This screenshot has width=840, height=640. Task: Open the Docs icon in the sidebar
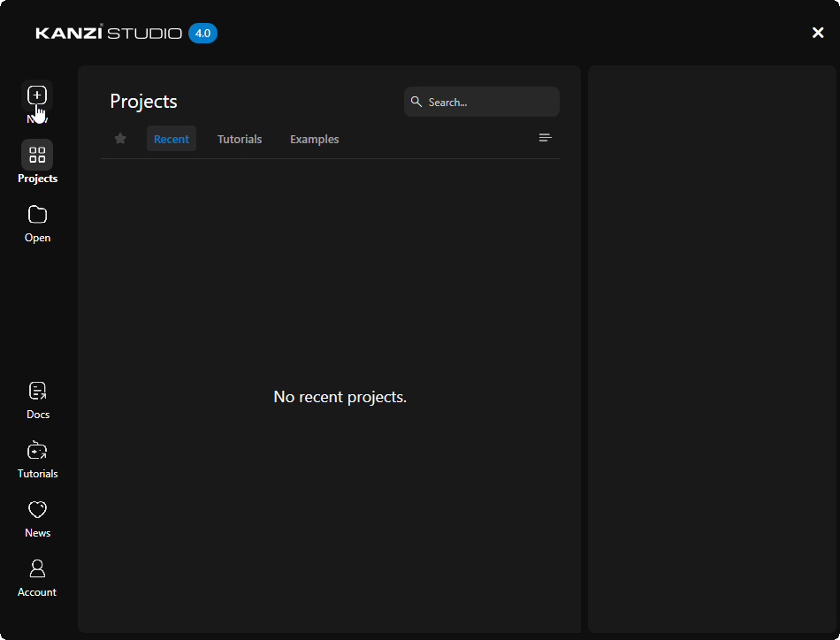pos(37,390)
